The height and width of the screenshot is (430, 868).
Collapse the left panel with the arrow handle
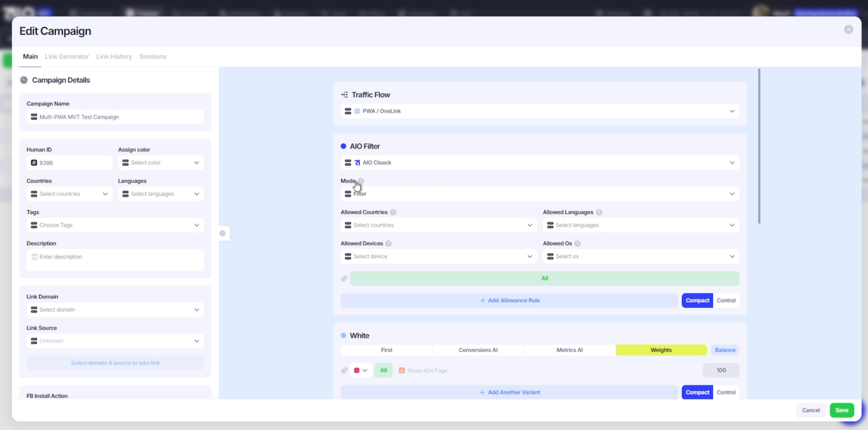(222, 234)
